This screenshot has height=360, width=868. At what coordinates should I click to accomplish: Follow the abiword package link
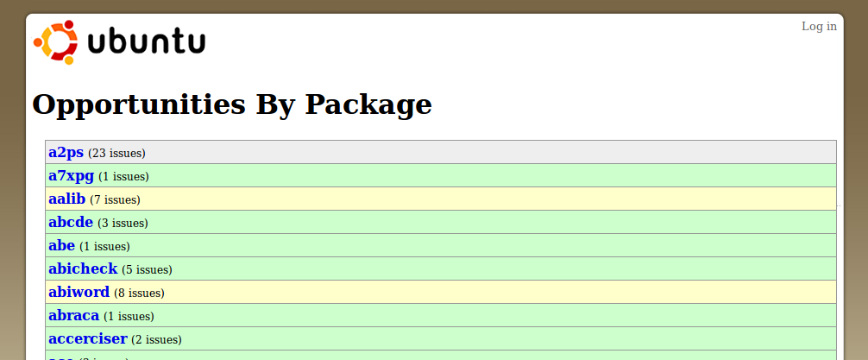(79, 292)
